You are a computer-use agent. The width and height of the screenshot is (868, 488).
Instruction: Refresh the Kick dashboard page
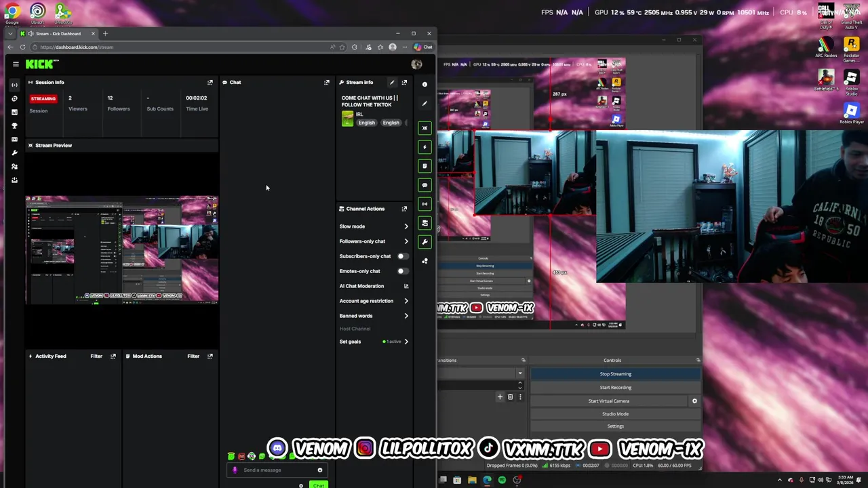(x=23, y=47)
